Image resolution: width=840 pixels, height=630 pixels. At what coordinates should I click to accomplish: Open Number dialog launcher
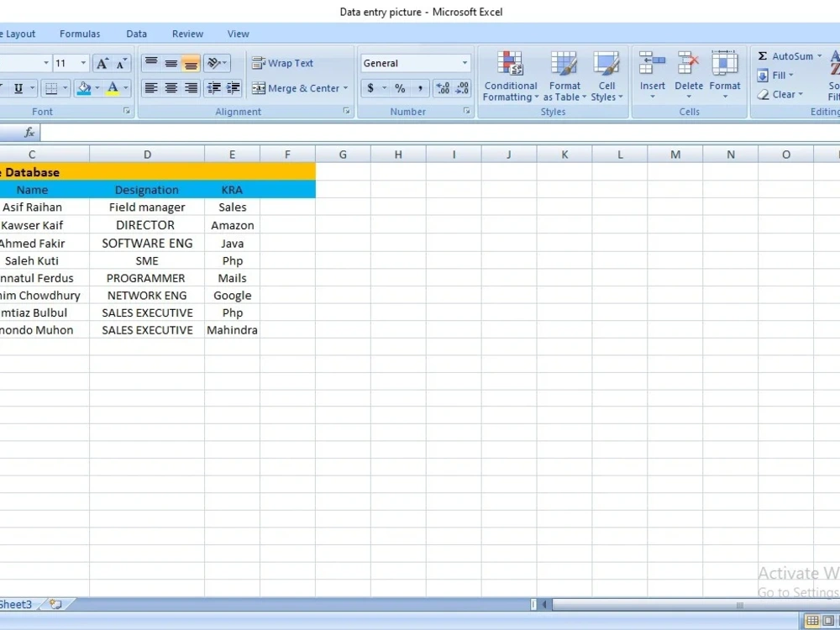[x=466, y=111]
